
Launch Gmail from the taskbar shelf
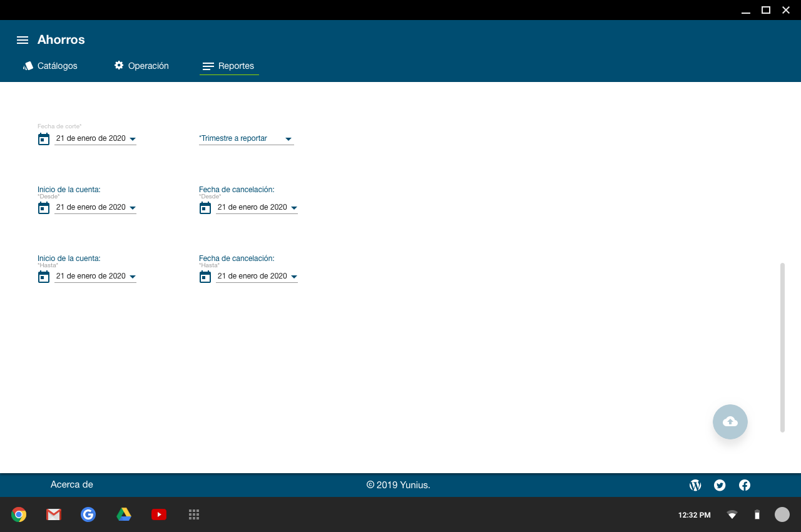click(54, 514)
